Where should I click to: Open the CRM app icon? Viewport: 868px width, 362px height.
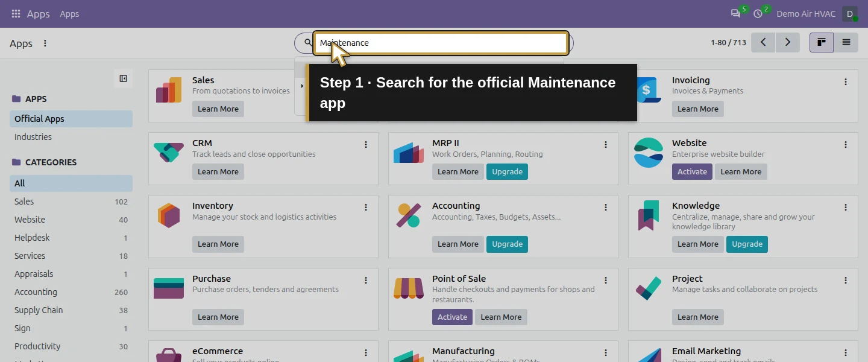point(169,153)
